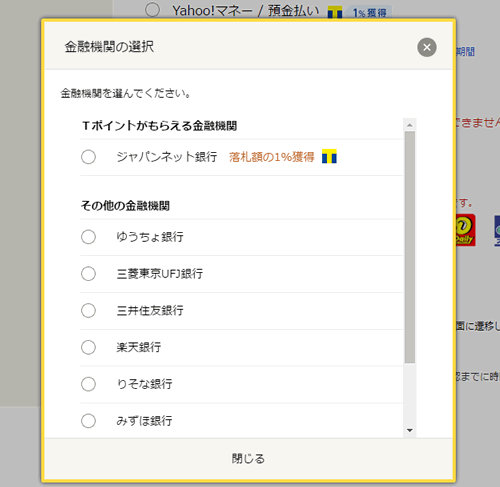
Task: Close dialog with the round X icon
Action: (x=427, y=47)
